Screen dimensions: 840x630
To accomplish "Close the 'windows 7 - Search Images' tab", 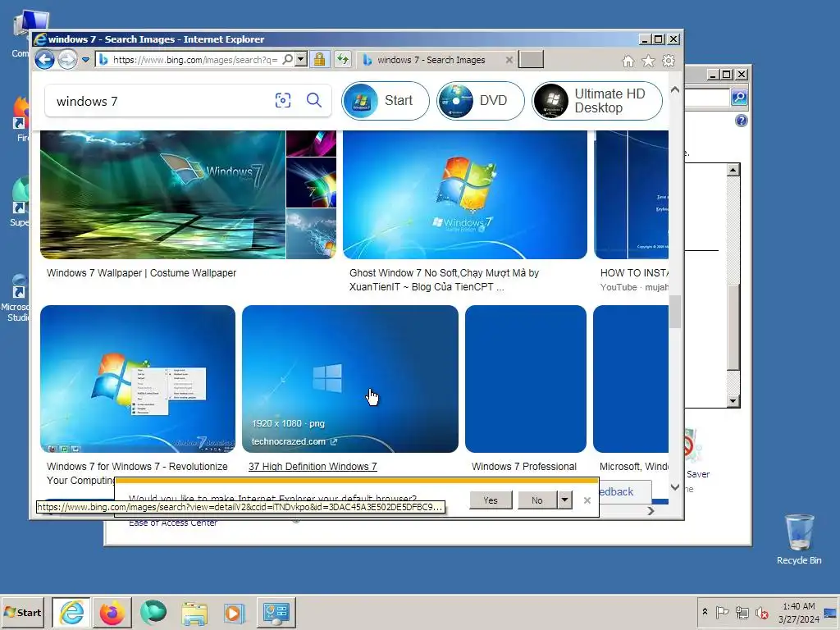I will (x=509, y=60).
